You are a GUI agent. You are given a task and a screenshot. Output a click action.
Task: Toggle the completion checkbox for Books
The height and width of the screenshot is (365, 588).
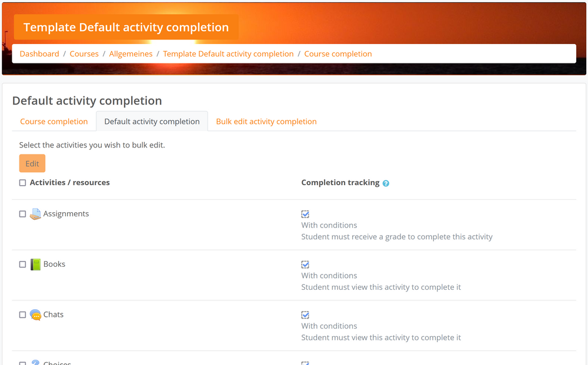pos(305,264)
